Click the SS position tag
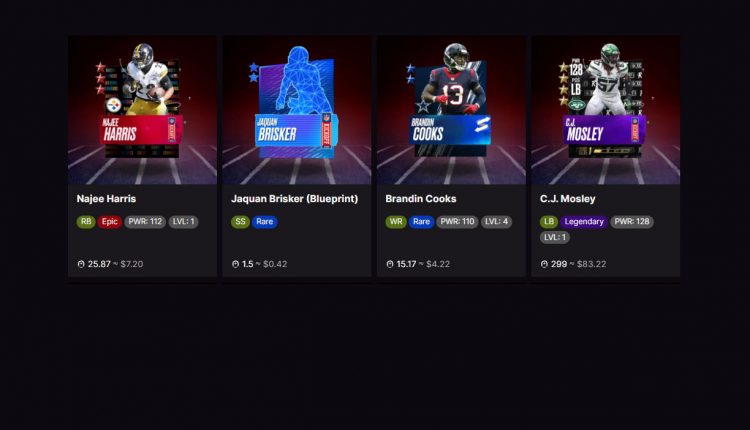The image size is (750, 430). tap(240, 221)
